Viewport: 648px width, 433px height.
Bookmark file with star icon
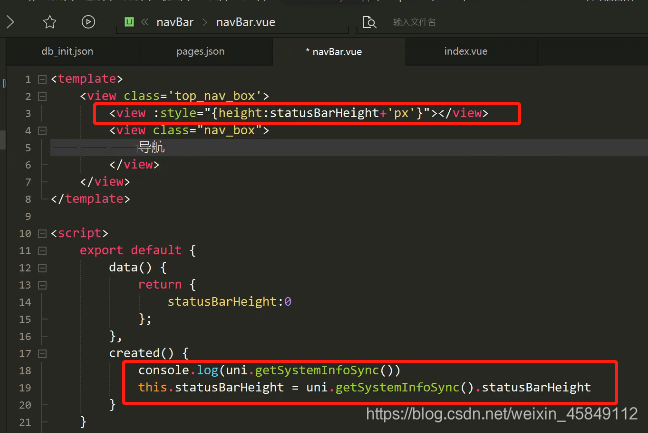50,22
